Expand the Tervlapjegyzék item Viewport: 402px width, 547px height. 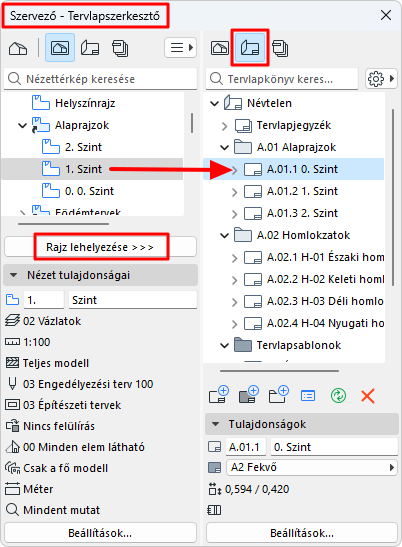point(224,126)
